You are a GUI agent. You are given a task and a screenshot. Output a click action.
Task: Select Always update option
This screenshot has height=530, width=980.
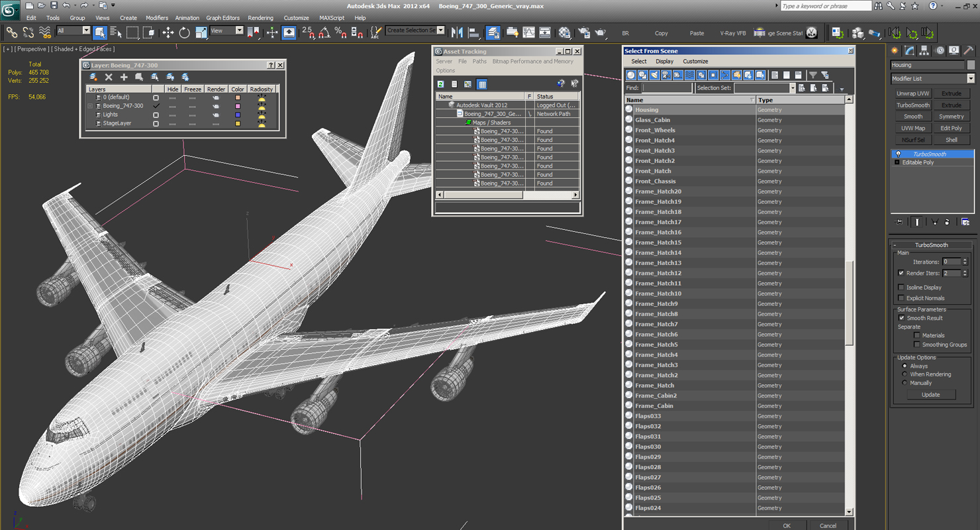pos(905,366)
